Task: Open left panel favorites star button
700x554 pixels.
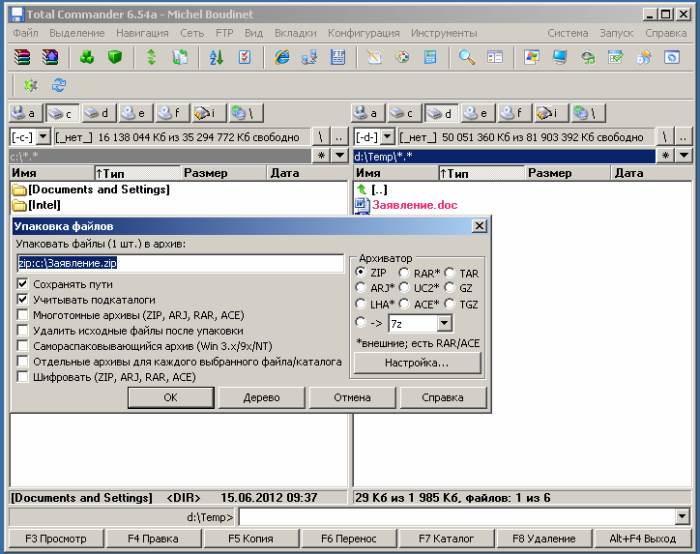Action: tap(321, 155)
